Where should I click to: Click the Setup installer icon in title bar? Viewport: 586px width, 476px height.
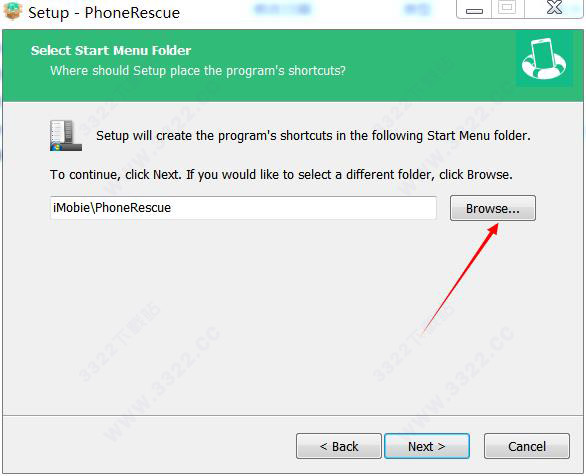coord(12,11)
